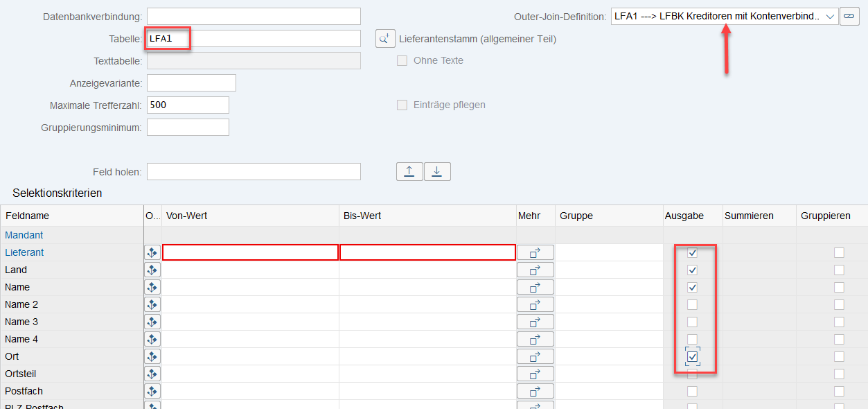Uncheck the Ausgabe checkbox for Lieferant

[x=692, y=252]
